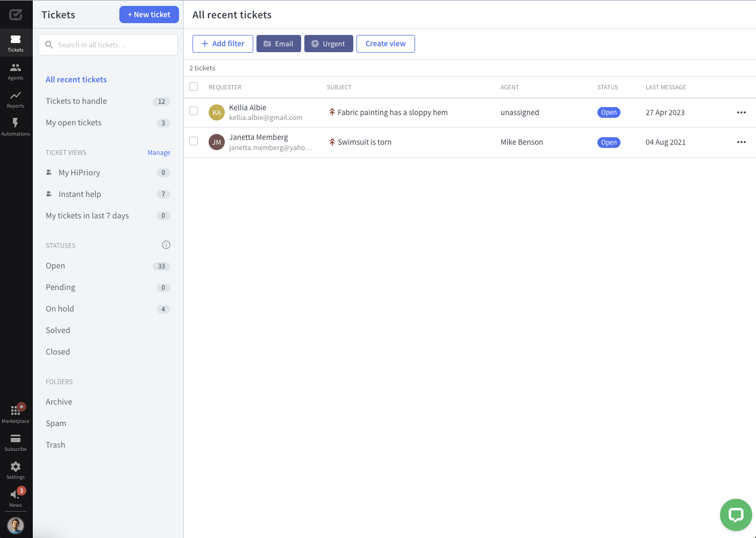The image size is (756, 538).
Task: Open My tickets in last 7 days
Action: click(x=108, y=216)
